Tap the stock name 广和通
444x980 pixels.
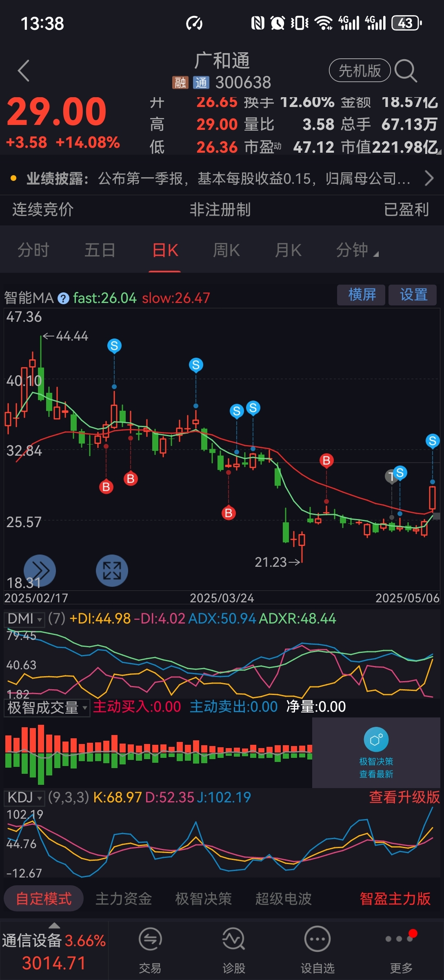tap(222, 61)
